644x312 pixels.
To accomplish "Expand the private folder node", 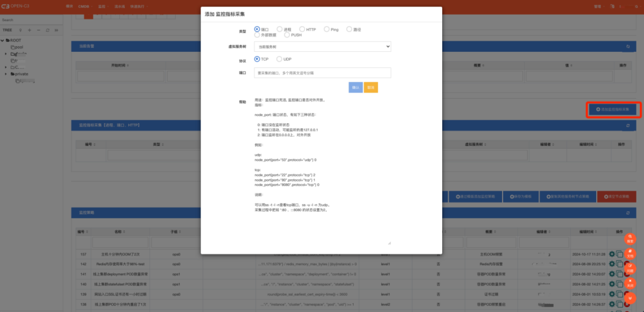I will (6, 74).
